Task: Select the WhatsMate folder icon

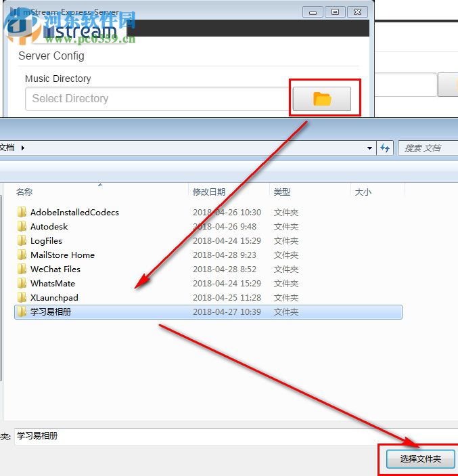Action: [22, 284]
